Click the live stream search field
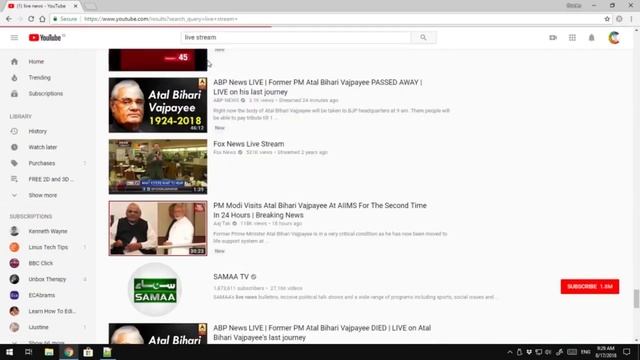The image size is (640, 360). pyautogui.click(x=296, y=38)
